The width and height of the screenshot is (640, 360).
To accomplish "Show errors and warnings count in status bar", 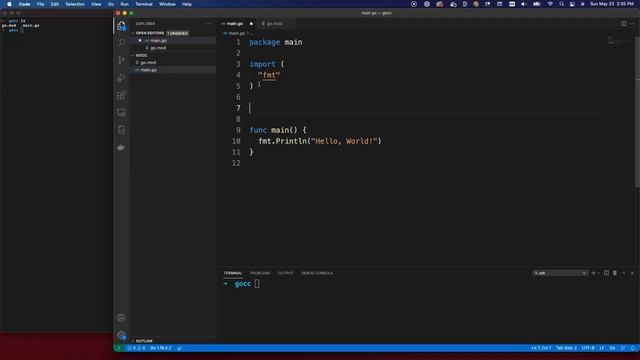I will (x=136, y=348).
